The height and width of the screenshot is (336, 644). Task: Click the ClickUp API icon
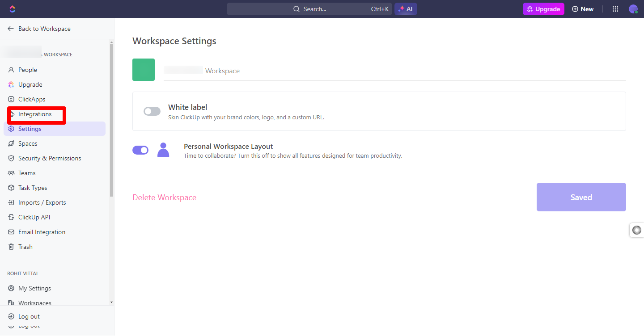click(x=11, y=217)
